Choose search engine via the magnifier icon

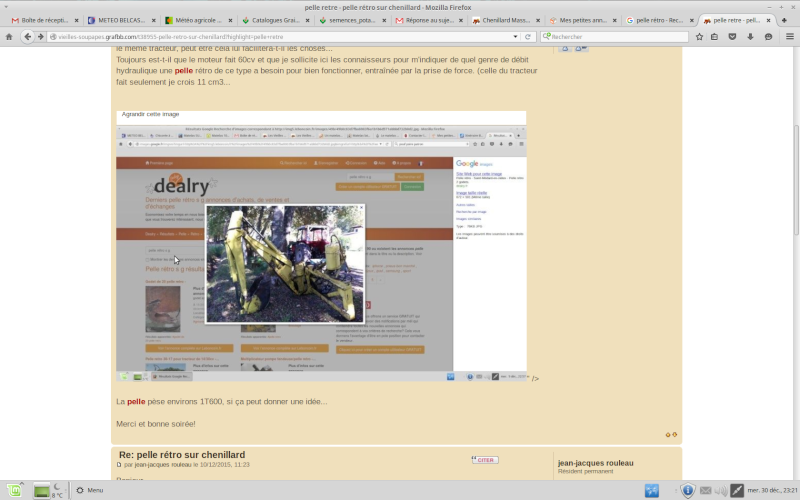pos(546,37)
